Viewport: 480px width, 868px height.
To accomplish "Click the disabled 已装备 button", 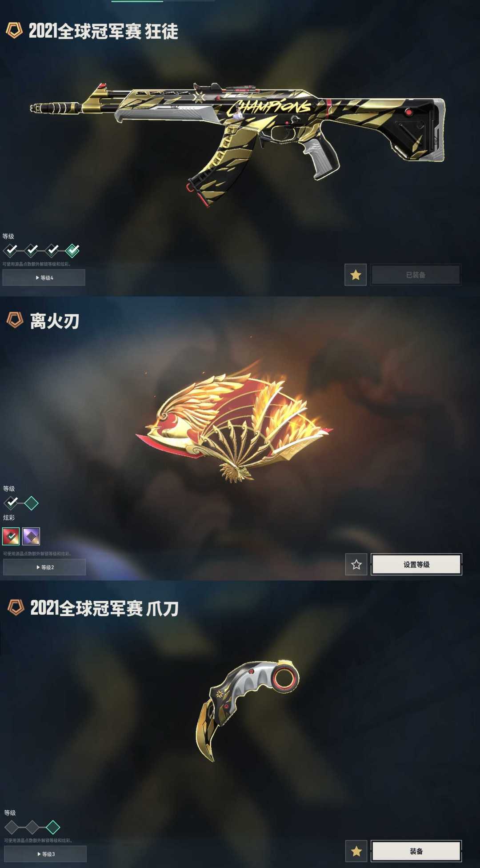I will coord(416,275).
